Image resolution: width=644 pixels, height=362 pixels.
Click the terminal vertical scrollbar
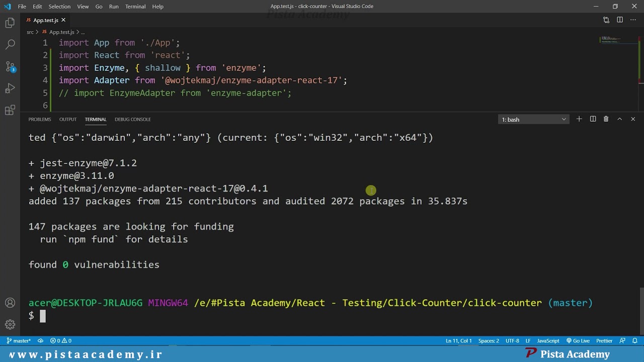641,311
